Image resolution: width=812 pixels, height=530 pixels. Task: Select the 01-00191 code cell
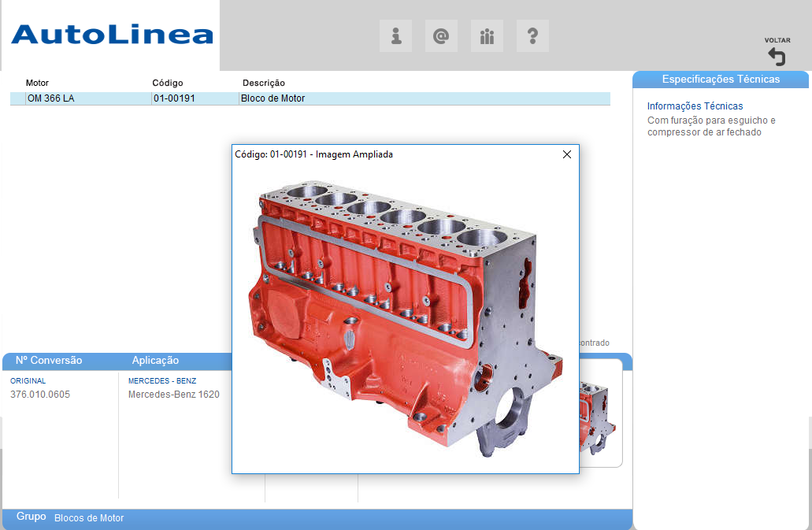175,98
